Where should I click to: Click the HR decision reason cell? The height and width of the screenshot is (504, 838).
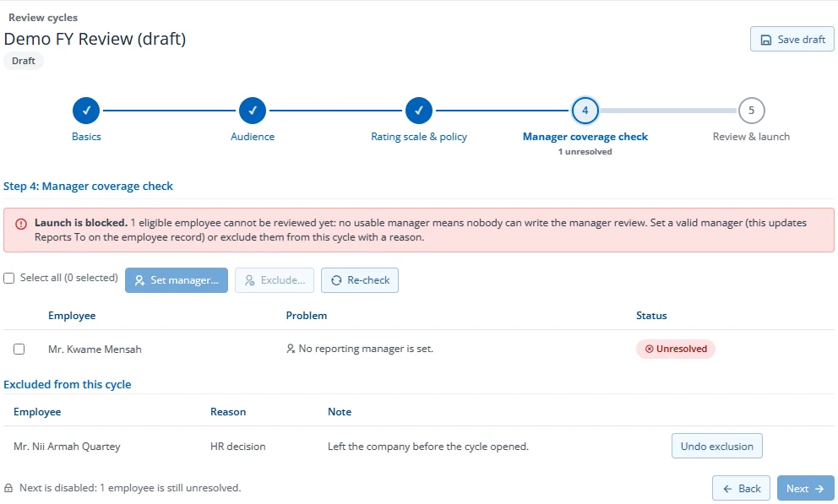pos(238,447)
